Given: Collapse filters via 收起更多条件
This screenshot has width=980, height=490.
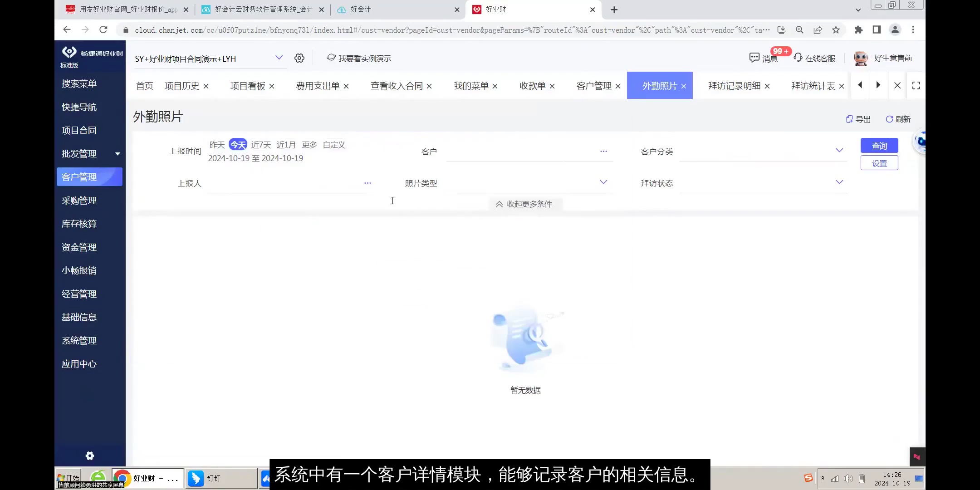Looking at the screenshot, I should point(524,204).
